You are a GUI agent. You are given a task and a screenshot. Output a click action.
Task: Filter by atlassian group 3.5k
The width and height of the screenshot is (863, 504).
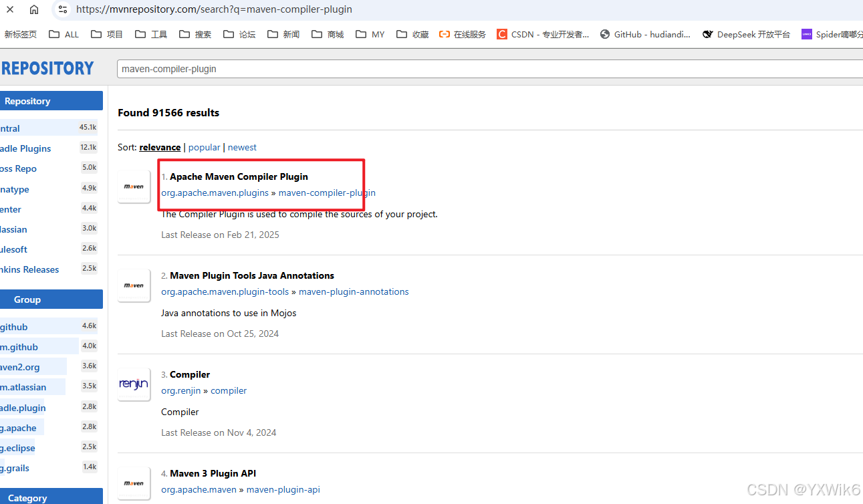click(49, 386)
